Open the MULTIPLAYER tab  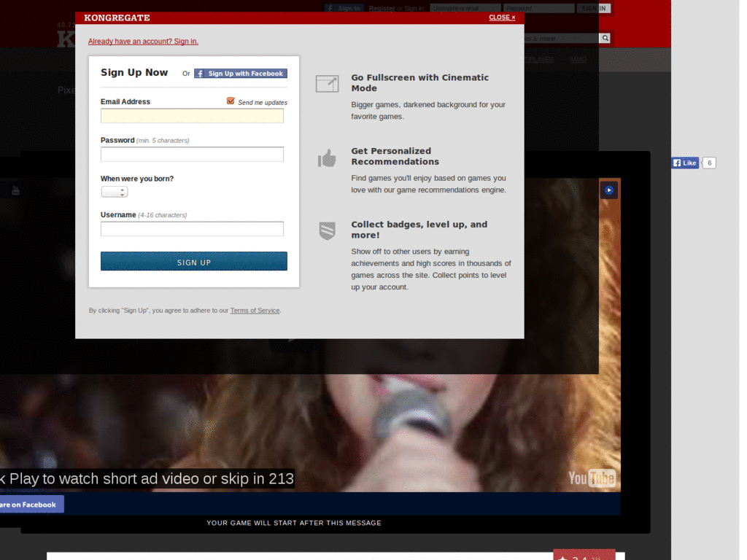pos(538,59)
